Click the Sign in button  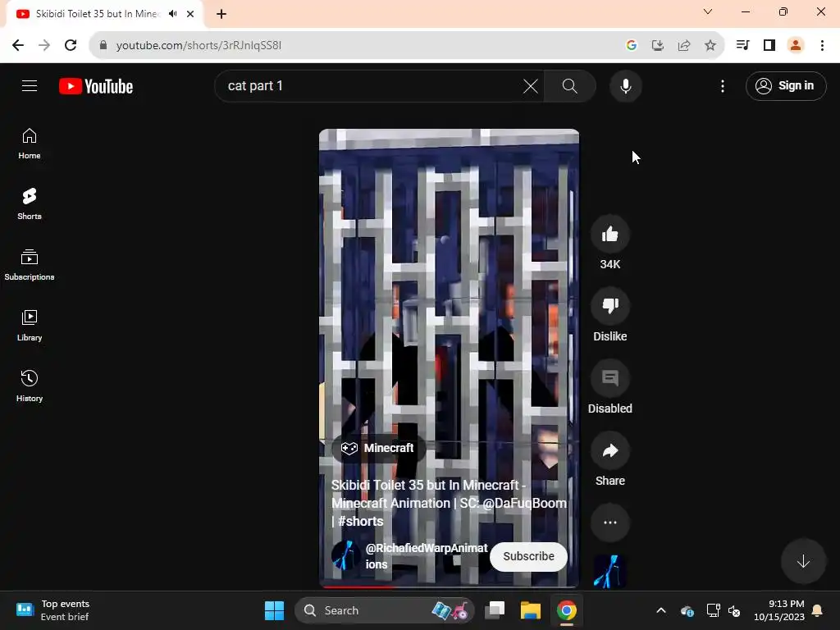[786, 85]
